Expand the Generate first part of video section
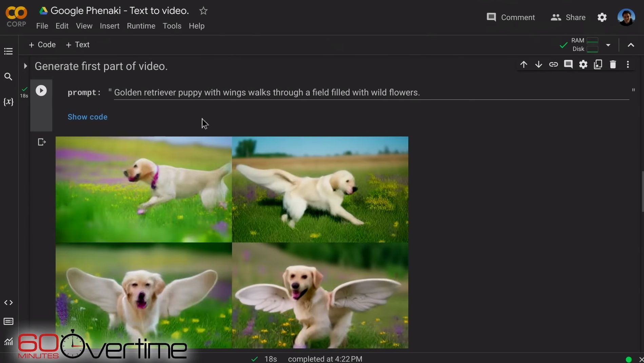This screenshot has height=363, width=644. pos(25,66)
